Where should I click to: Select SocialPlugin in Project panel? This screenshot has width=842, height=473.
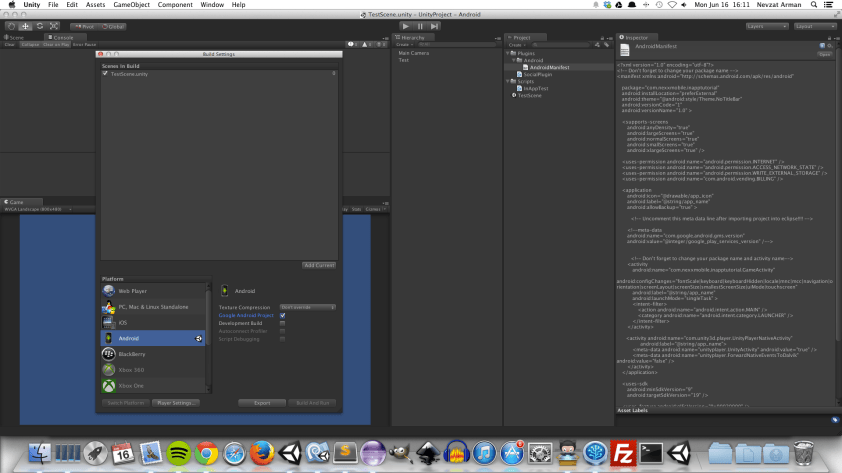coord(538,75)
